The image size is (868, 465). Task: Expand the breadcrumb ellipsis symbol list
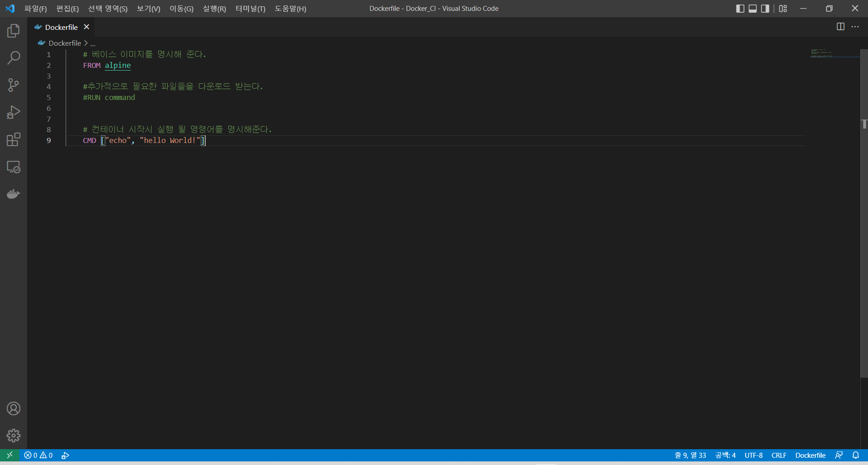click(93, 43)
